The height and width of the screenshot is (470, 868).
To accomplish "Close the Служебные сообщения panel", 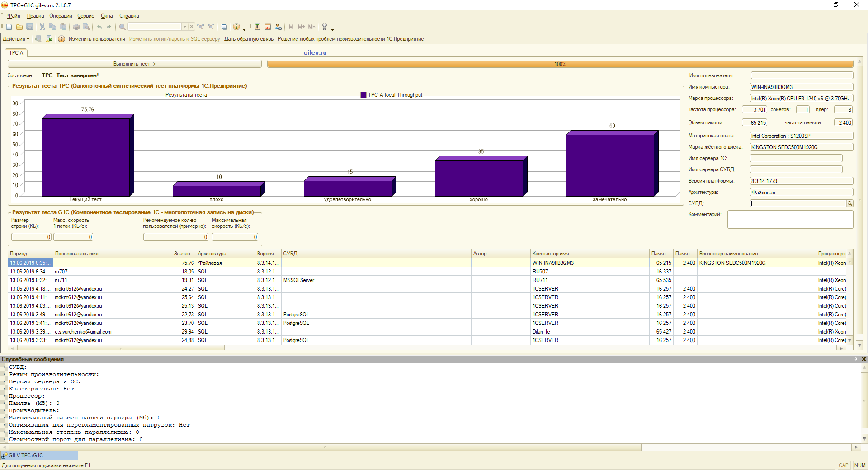I will 863,359.
